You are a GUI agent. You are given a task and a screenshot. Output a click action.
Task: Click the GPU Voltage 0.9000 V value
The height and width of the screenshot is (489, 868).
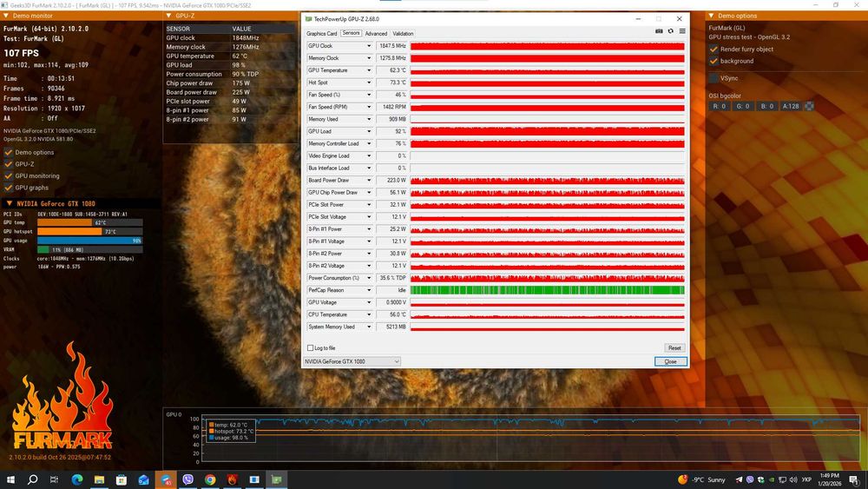[392, 302]
